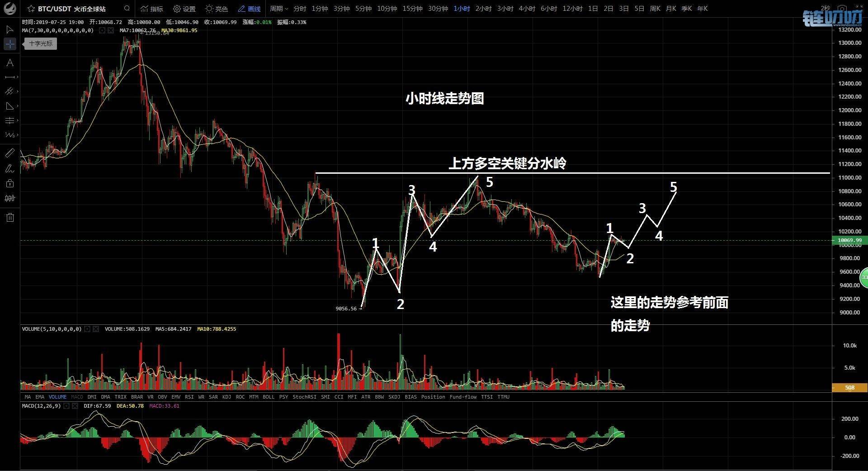Favorite BTC/USDT with the star icon
Image resolution: width=868 pixels, height=471 pixels.
(x=31, y=9)
